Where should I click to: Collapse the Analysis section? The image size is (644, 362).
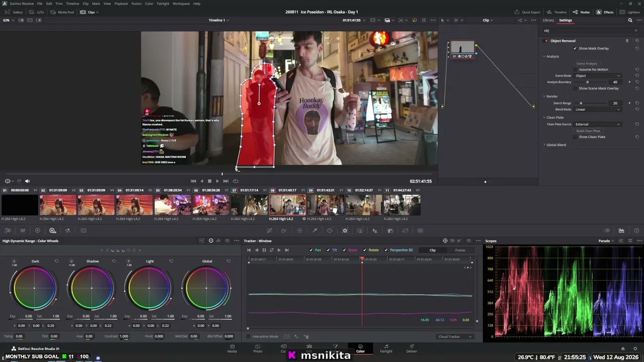pyautogui.click(x=544, y=56)
